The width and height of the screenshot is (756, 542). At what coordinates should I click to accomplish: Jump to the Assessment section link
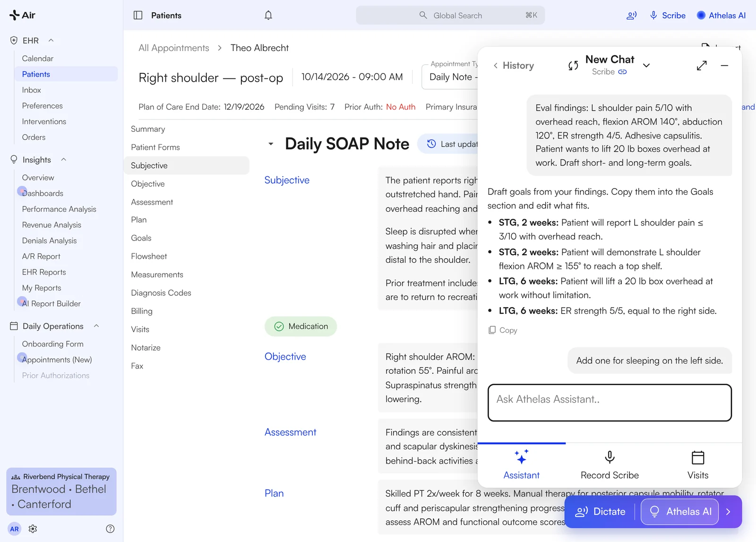point(290,432)
